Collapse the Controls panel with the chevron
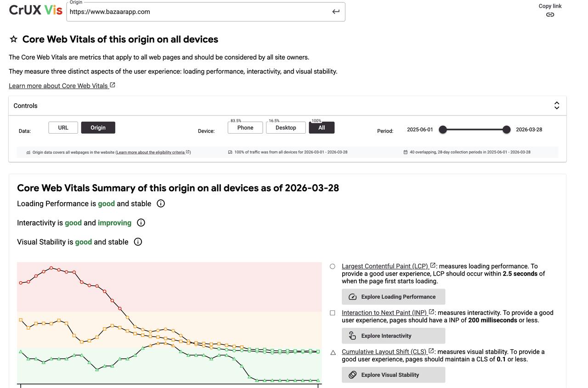Viewport: 588px width, 388px height. 556,105
